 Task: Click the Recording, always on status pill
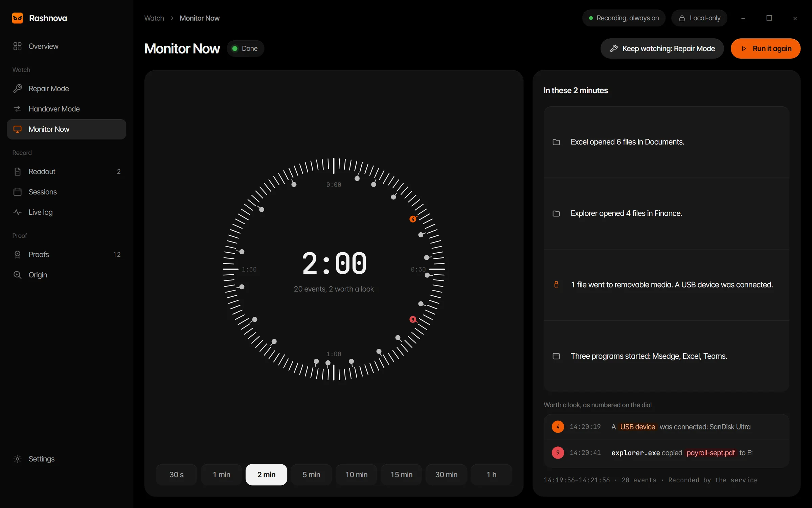coord(624,18)
